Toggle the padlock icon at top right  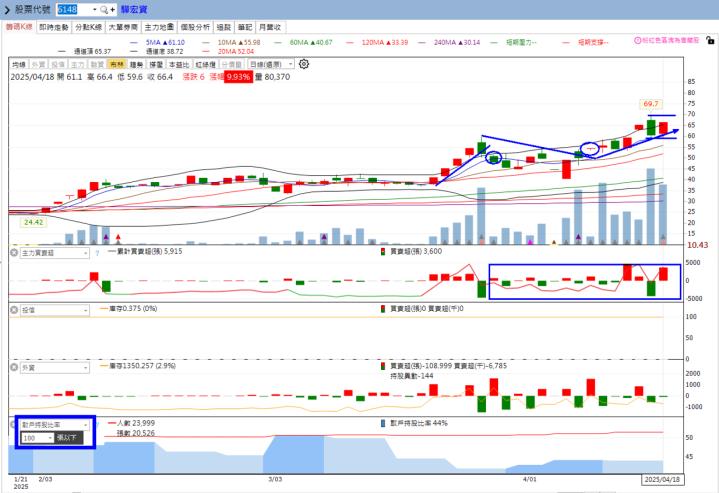[x=710, y=40]
